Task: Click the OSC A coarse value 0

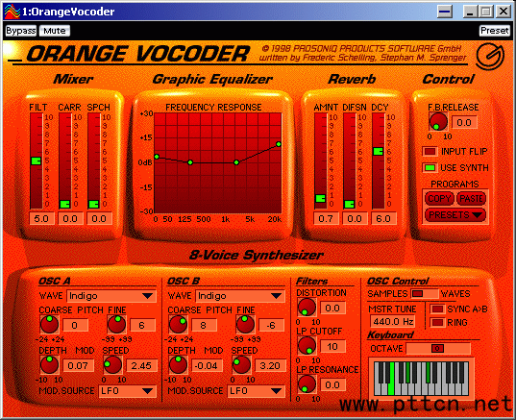Action: pyautogui.click(x=75, y=325)
